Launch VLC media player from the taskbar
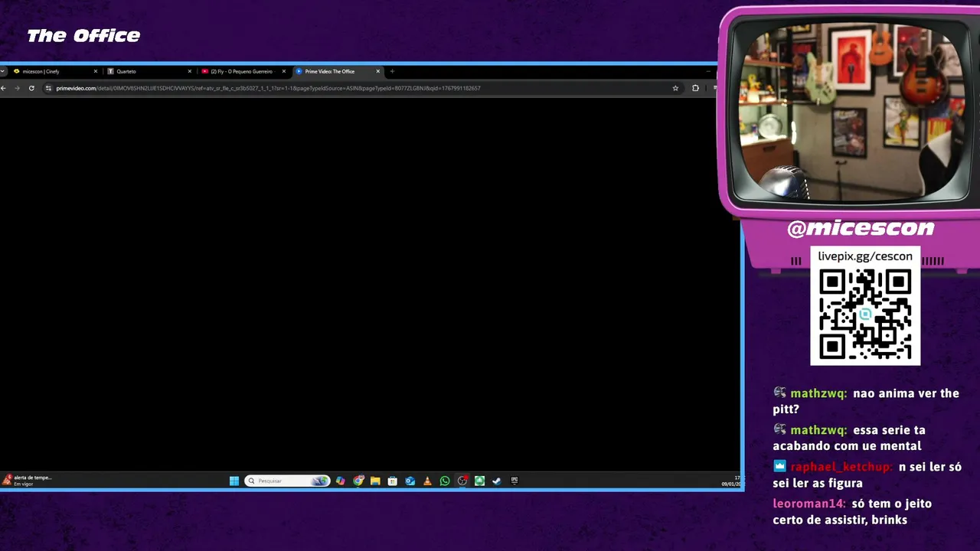Image resolution: width=980 pixels, height=551 pixels. click(x=427, y=481)
